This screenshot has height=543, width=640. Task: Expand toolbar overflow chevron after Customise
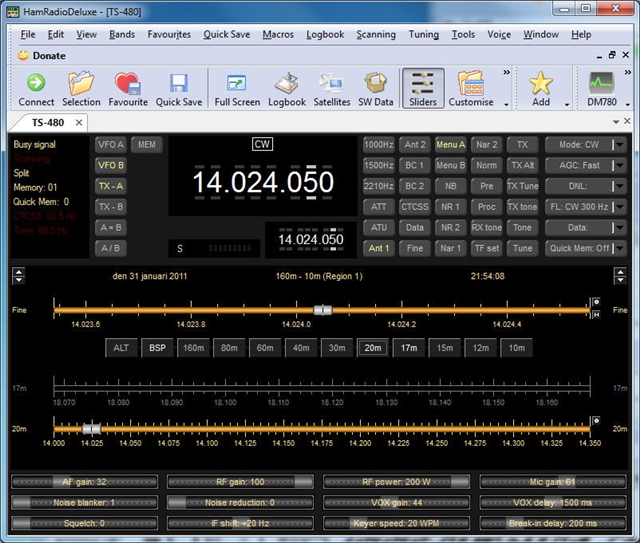pos(507,72)
